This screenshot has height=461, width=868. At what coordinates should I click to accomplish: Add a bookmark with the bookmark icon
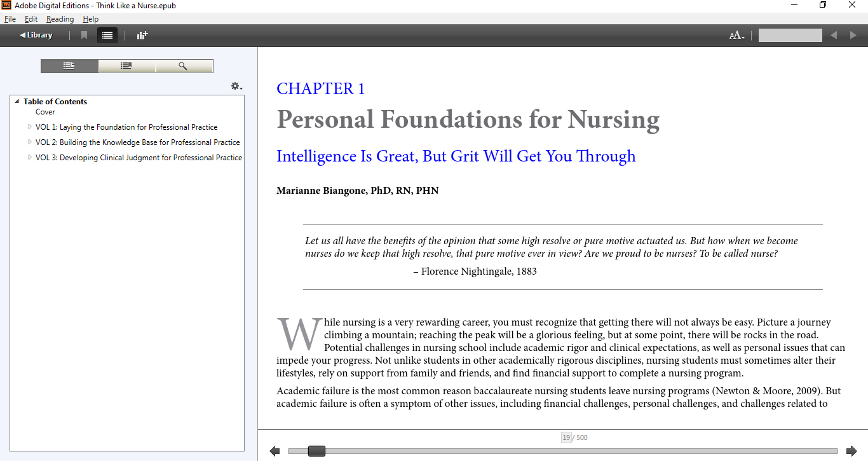point(84,36)
